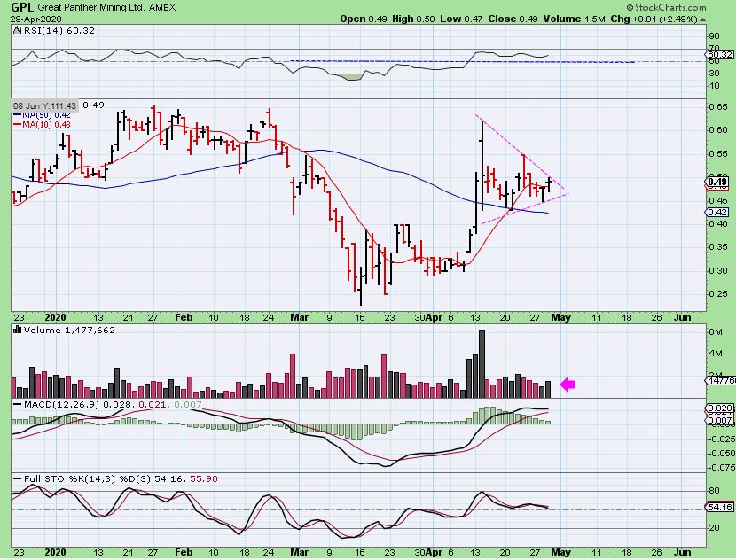736x560 pixels.
Task: Click the 0.25 level on the price scale
Action: click(718, 294)
